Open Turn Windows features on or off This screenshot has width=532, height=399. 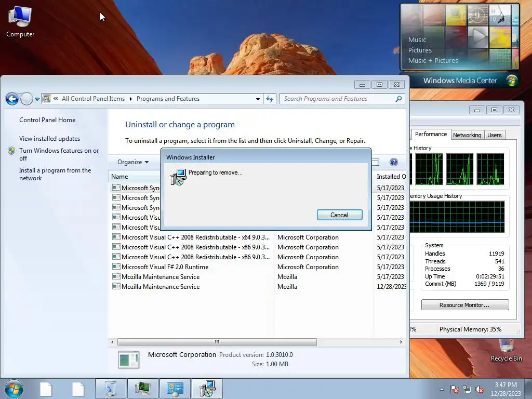59,154
